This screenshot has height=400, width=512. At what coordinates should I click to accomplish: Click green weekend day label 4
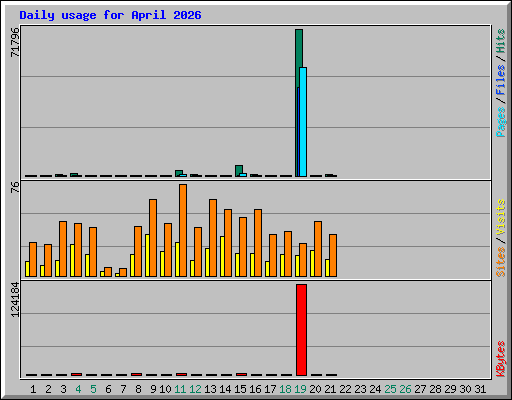(x=78, y=389)
